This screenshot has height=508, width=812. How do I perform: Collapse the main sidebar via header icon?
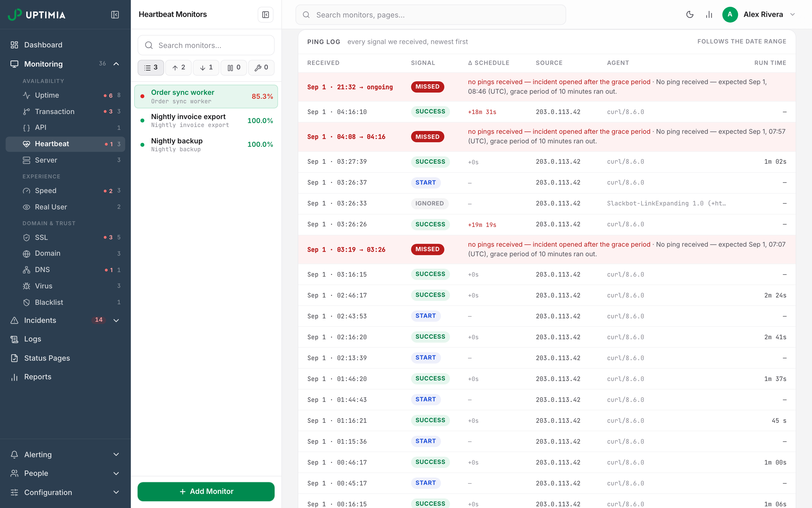point(115,15)
